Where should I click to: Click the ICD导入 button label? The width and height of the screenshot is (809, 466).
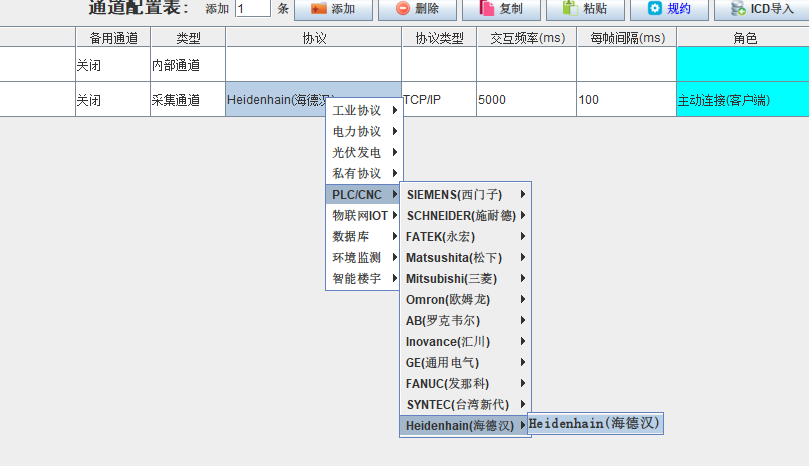click(772, 9)
